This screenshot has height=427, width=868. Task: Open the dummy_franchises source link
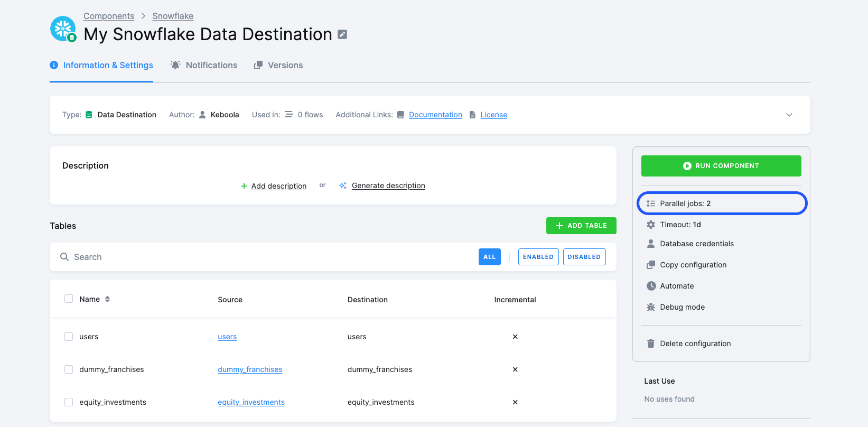[250, 369]
